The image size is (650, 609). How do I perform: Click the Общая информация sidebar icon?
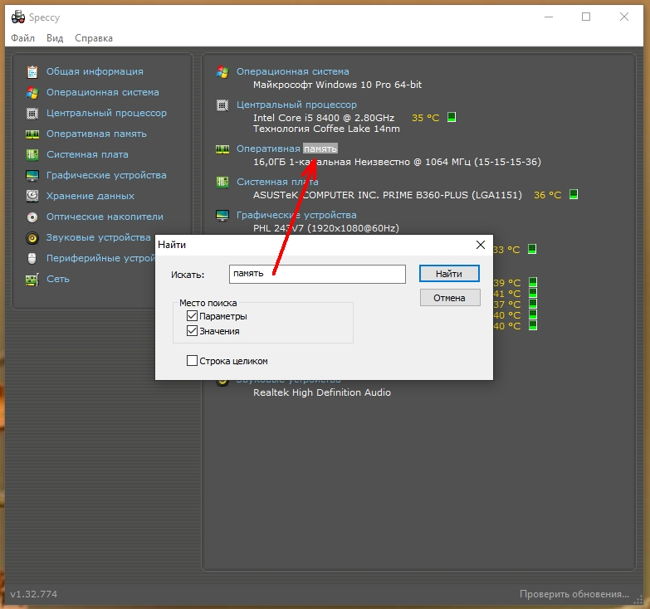32,72
